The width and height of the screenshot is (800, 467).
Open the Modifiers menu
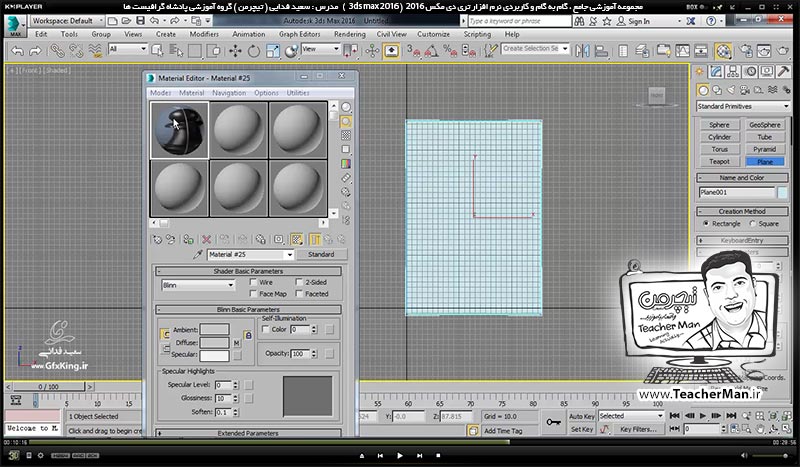(x=204, y=34)
